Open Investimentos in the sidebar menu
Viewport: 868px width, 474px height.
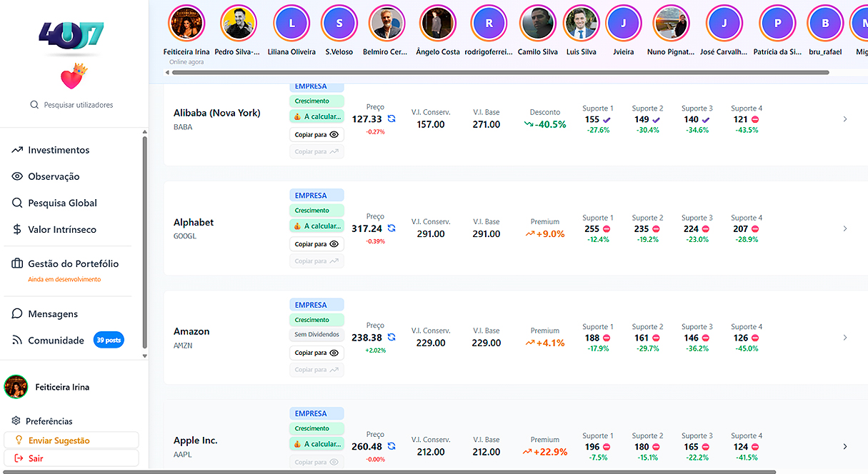59,150
